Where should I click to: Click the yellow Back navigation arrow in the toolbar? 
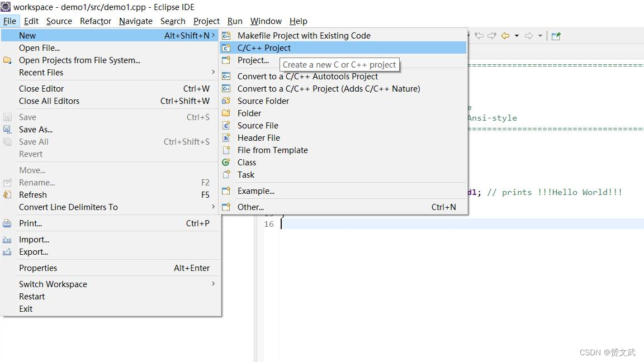click(x=505, y=36)
